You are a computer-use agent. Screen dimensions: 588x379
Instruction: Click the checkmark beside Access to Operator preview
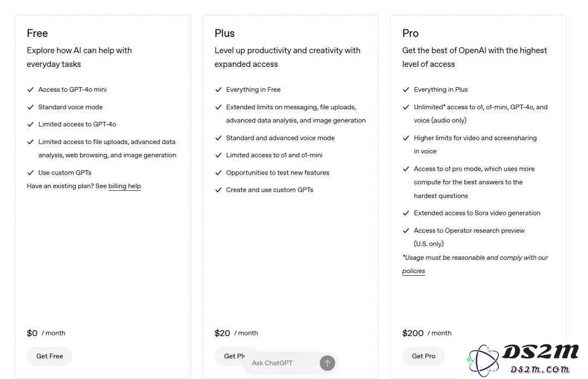coord(406,231)
